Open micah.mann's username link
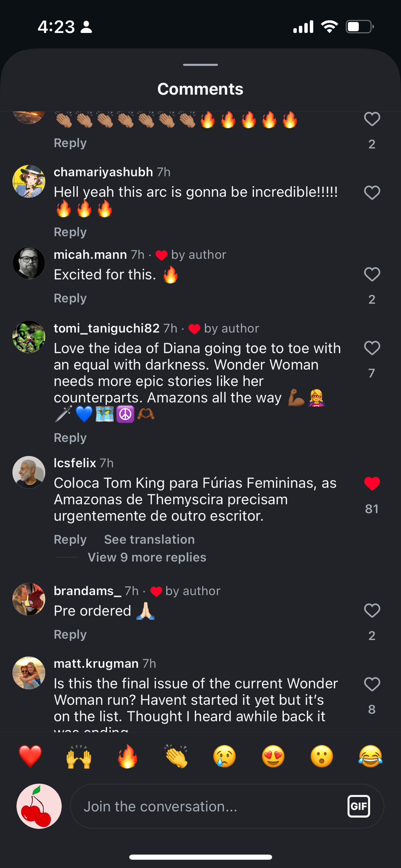The width and height of the screenshot is (401, 868). tap(90, 254)
